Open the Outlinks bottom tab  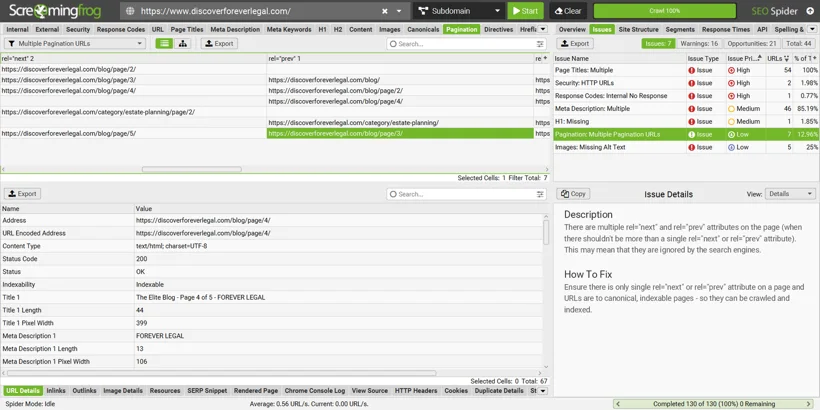point(84,391)
